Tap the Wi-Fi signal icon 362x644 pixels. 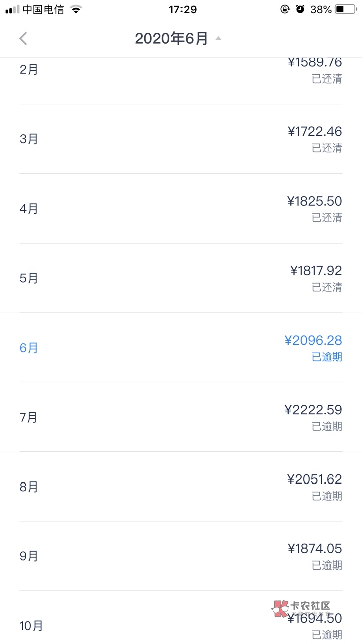[76, 9]
